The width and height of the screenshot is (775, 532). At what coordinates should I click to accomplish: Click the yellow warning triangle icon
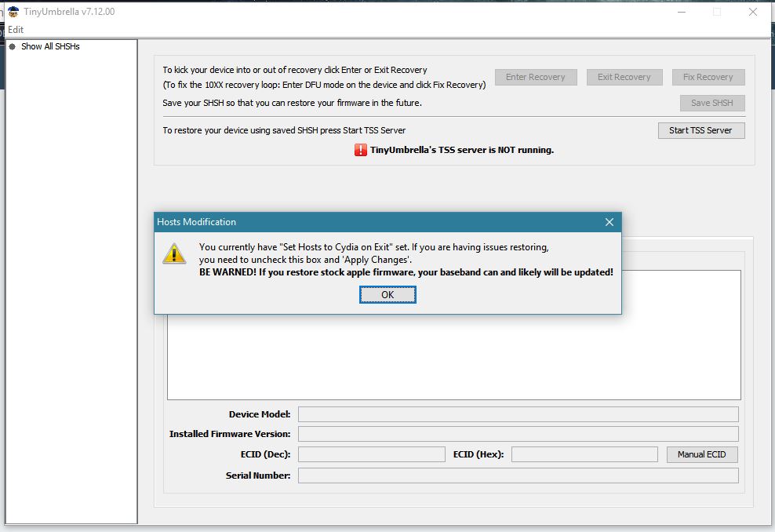[174, 253]
